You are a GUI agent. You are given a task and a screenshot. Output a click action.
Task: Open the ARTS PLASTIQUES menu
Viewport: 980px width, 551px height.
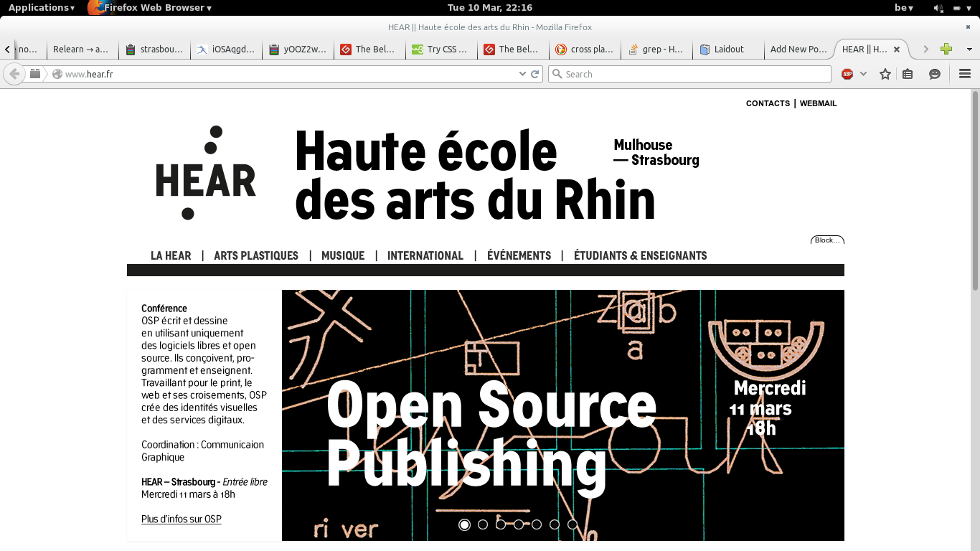[256, 255]
